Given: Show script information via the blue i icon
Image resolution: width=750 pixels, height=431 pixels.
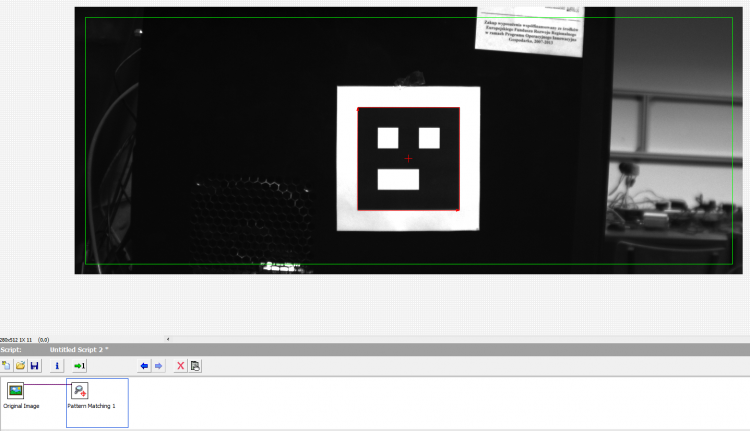Looking at the screenshot, I should pyautogui.click(x=57, y=366).
